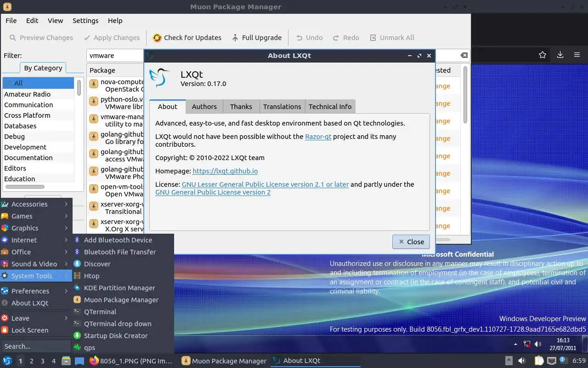
Task: Open the Add Bluetooth Device menu entry
Action: [x=123, y=240]
